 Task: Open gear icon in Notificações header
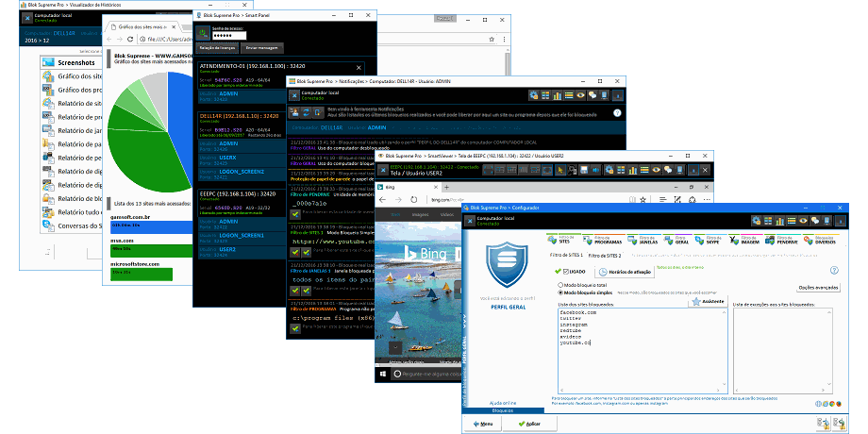(534, 95)
